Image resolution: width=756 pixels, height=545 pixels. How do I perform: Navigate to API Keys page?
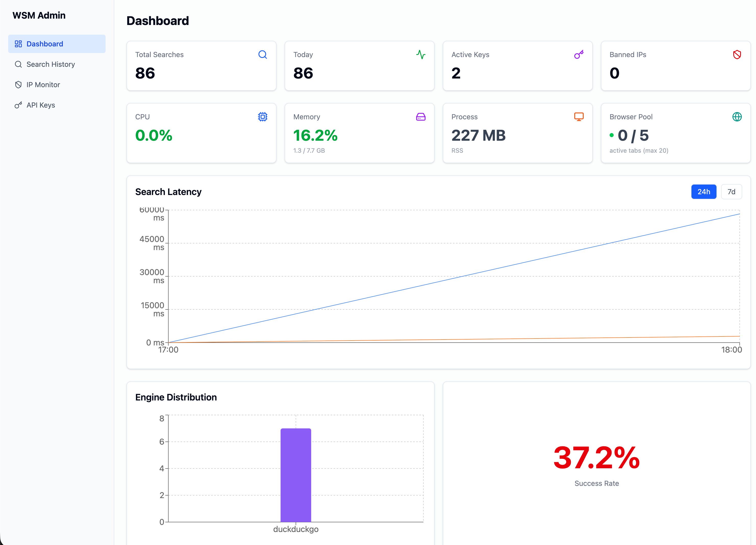tap(41, 105)
